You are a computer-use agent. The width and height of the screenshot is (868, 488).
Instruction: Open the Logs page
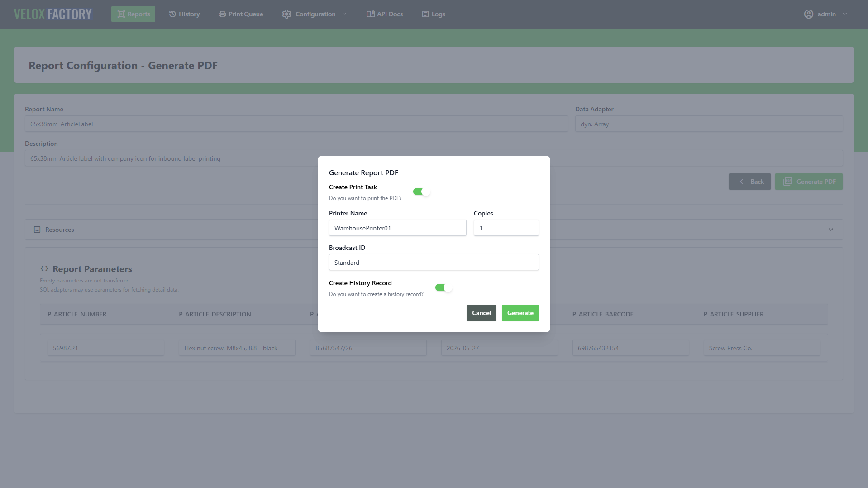434,14
